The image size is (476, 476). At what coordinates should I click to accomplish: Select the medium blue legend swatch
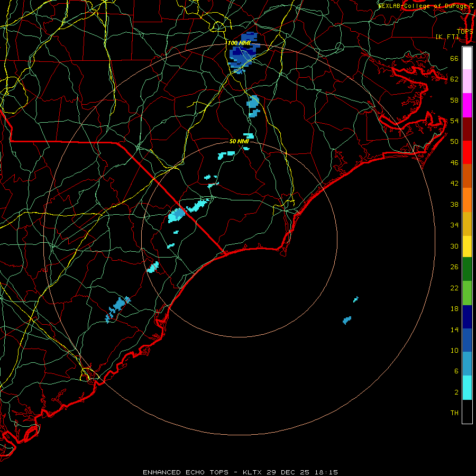467,340
